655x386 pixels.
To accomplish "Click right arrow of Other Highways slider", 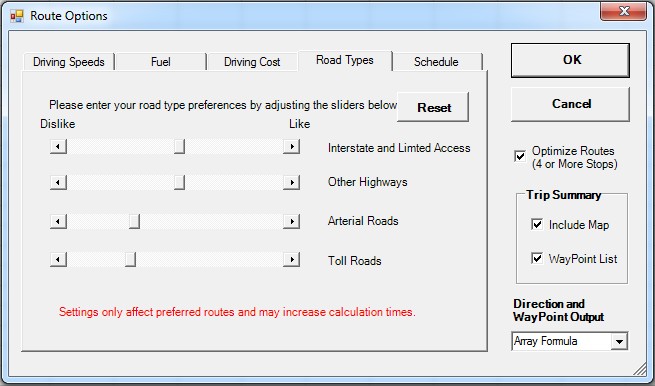I will (292, 183).
